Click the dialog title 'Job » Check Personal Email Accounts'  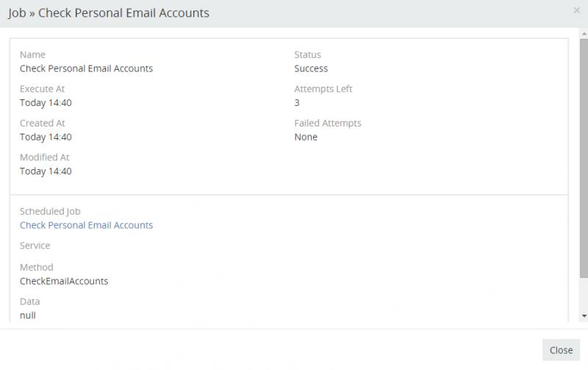[x=109, y=13]
